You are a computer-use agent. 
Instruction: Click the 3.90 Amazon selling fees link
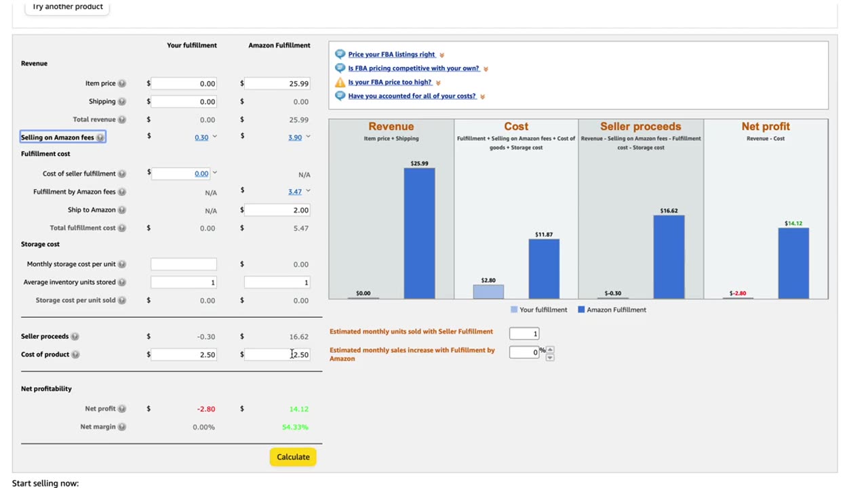tap(295, 138)
